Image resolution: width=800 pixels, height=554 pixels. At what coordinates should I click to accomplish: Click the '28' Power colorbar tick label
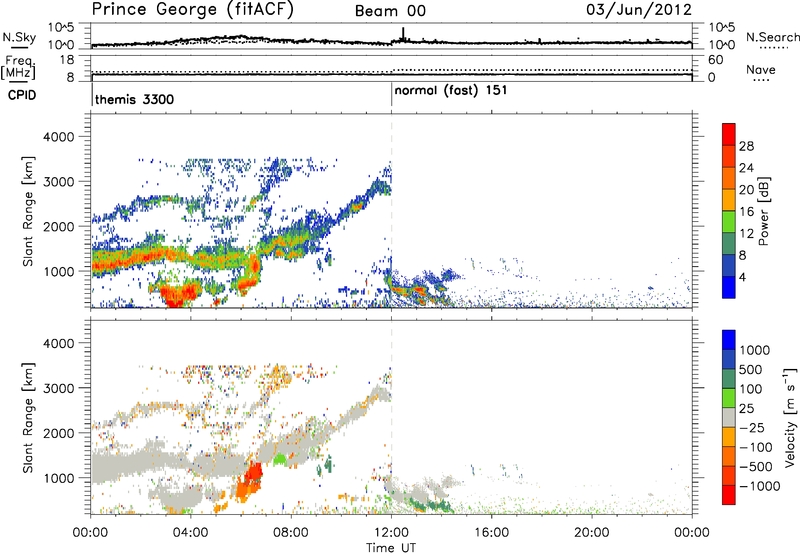click(746, 146)
